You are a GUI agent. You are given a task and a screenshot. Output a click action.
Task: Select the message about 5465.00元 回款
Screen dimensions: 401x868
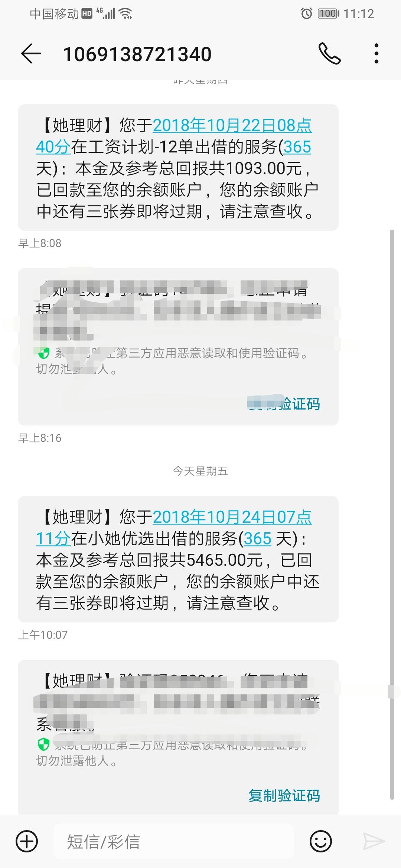[178, 559]
